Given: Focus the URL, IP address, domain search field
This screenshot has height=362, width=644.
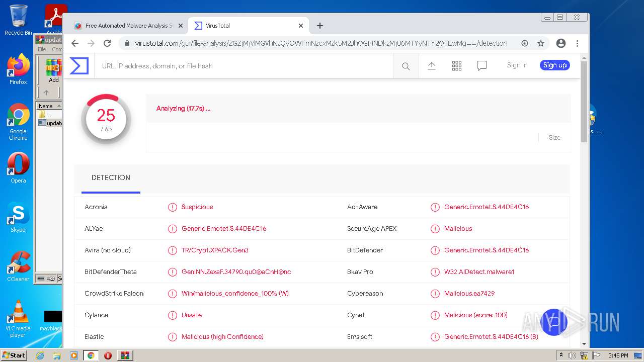Looking at the screenshot, I should click(244, 66).
